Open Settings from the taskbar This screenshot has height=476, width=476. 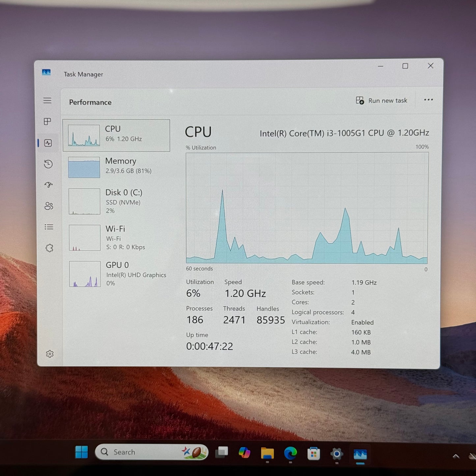(x=337, y=454)
